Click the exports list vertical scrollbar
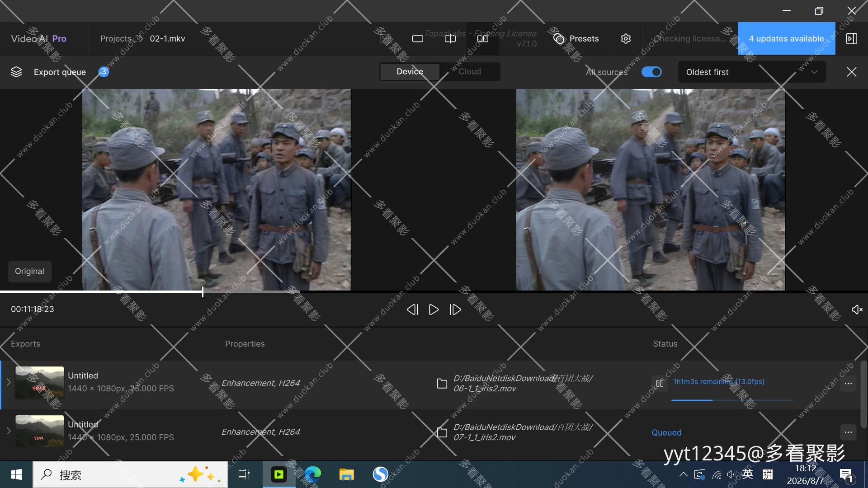Screen dimensions: 868x488 coord(863,394)
